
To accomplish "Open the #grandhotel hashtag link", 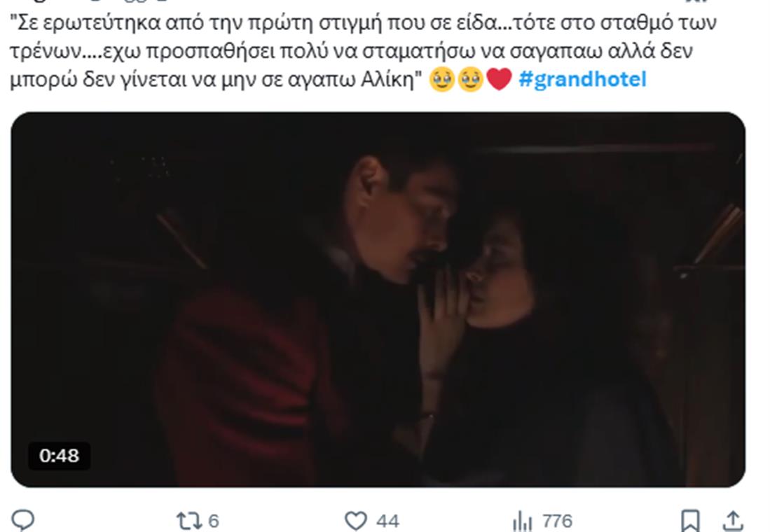I will [582, 79].
